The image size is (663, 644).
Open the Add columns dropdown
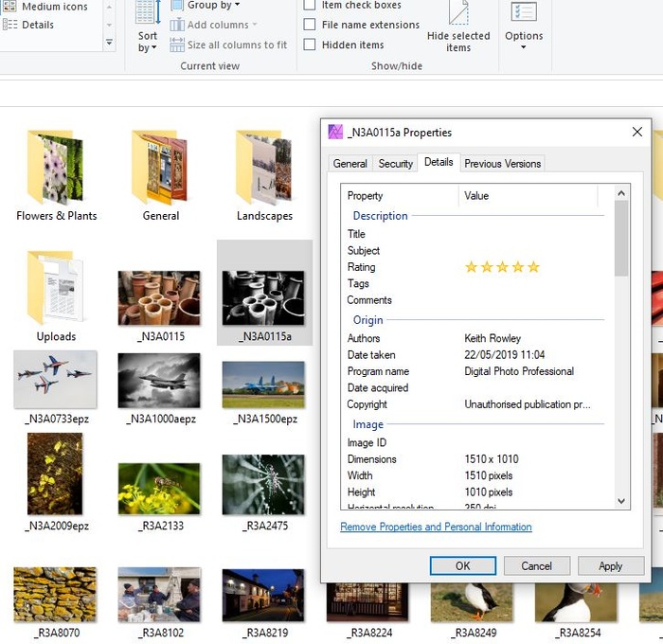(218, 25)
